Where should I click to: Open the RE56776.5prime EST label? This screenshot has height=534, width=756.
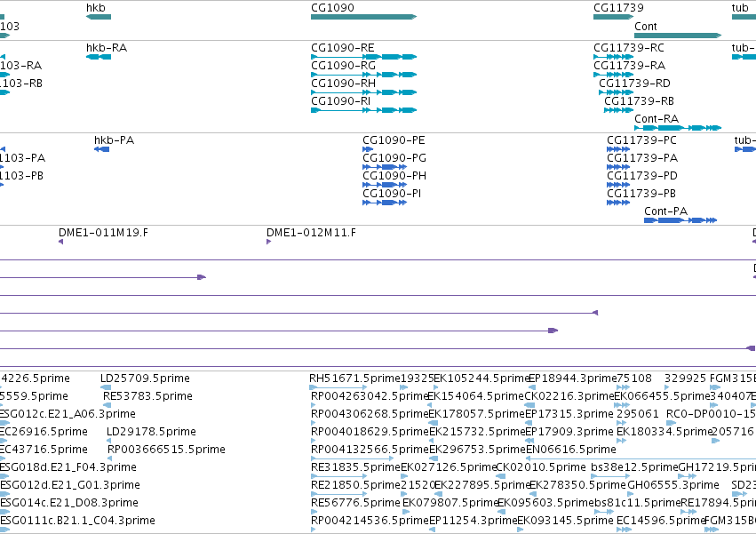point(355,503)
